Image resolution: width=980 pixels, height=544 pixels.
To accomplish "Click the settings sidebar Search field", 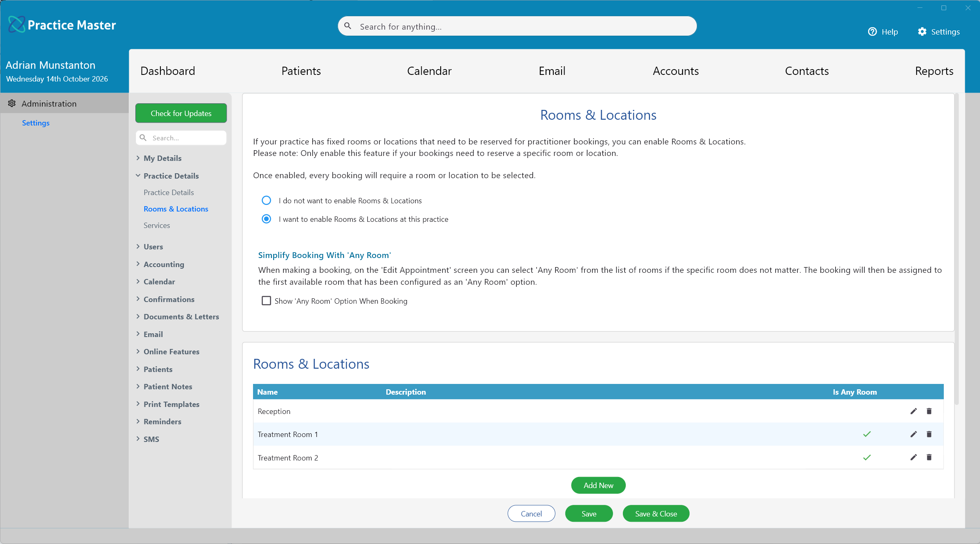I will coord(181,138).
